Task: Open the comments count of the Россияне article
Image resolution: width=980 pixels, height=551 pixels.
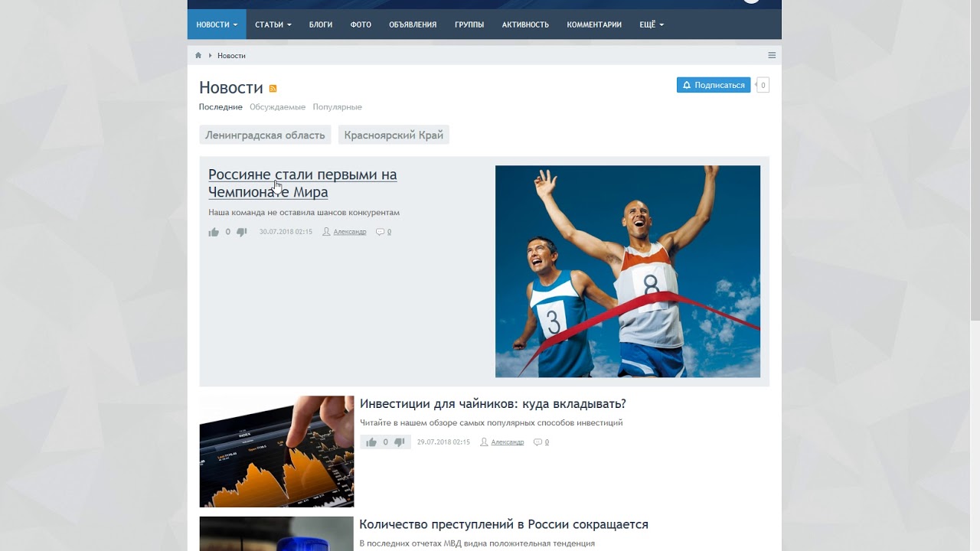Action: 384,232
